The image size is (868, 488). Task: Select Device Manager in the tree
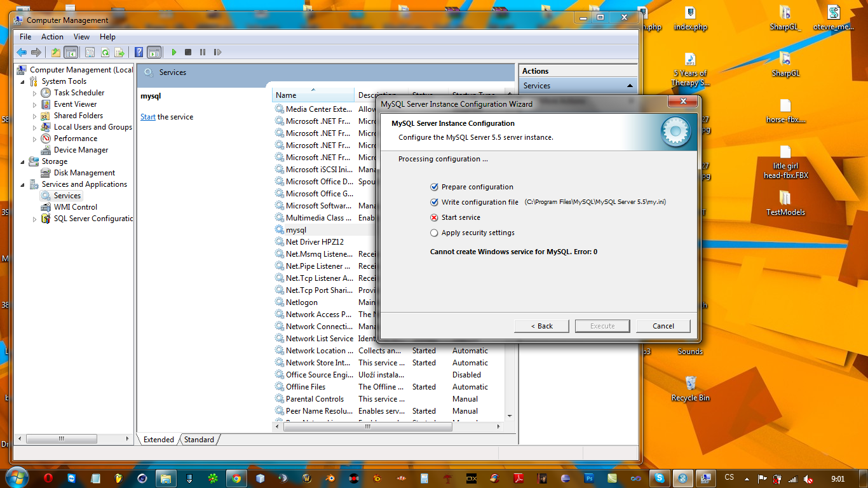(81, 150)
